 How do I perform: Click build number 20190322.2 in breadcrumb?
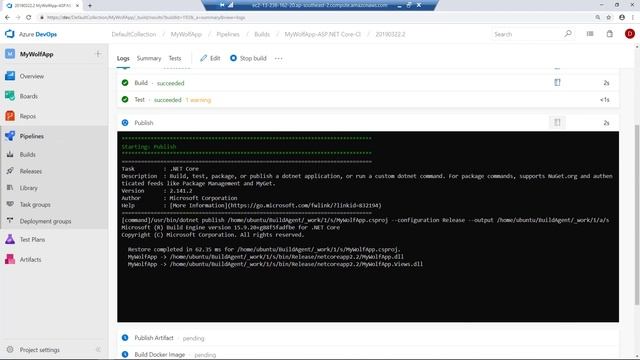[390, 34]
